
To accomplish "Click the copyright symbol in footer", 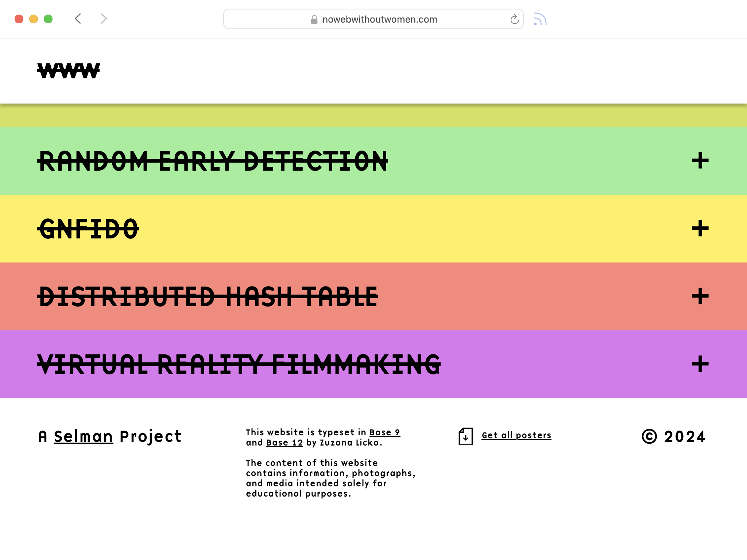I will [649, 436].
